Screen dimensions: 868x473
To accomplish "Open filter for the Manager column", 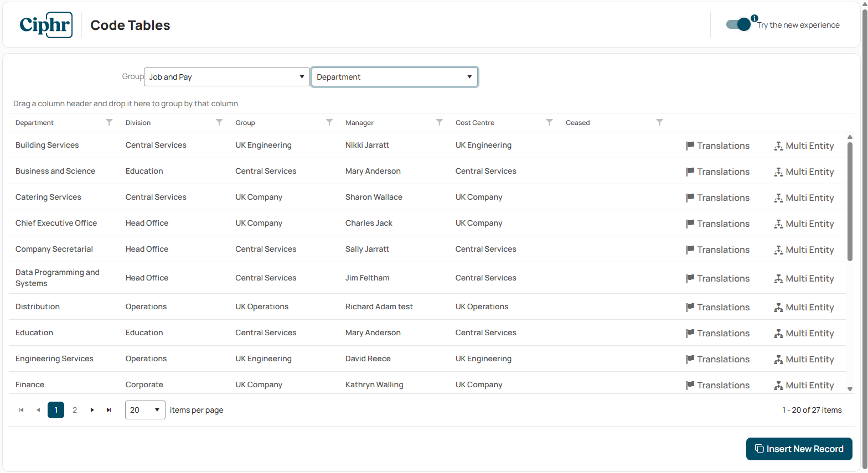I will pos(440,122).
